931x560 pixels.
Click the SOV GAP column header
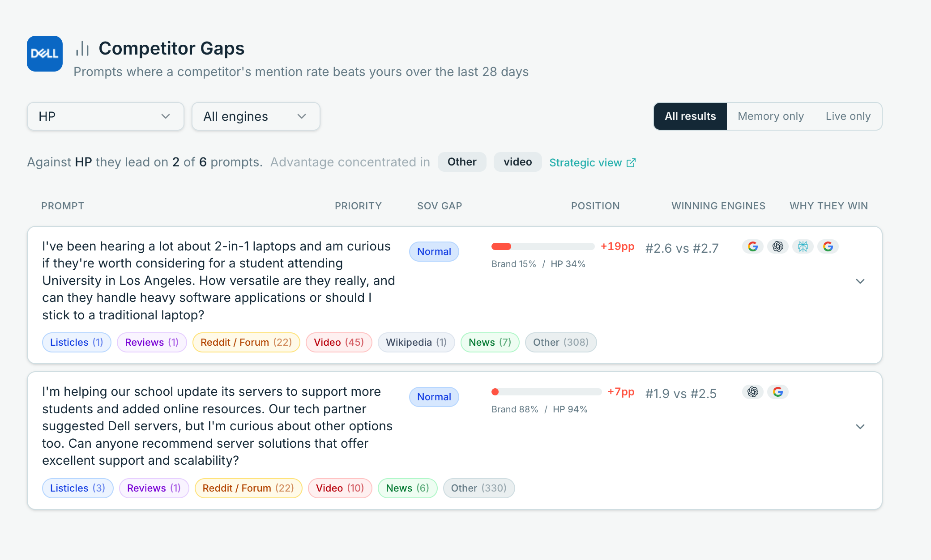pos(440,206)
